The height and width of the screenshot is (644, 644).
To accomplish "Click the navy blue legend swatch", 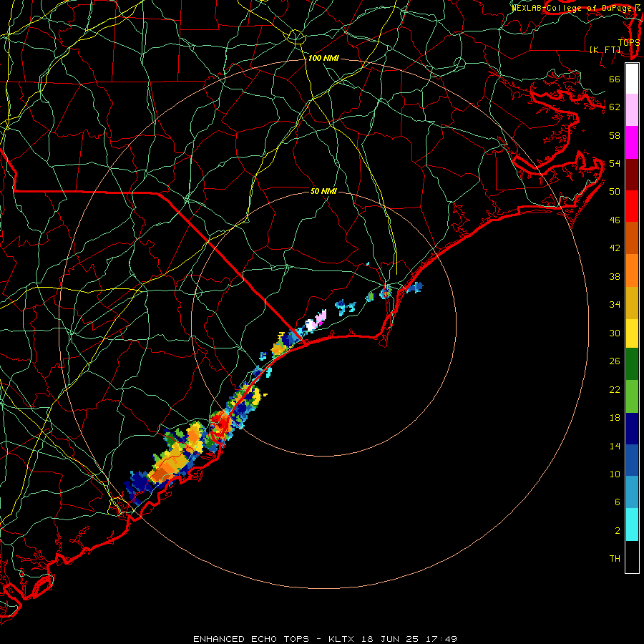I will coord(632,429).
